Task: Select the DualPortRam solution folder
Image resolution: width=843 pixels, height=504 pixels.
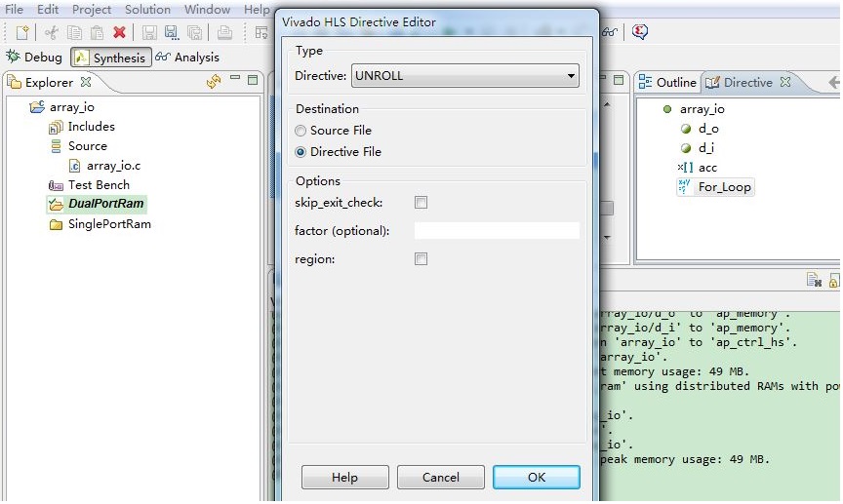Action: click(x=106, y=205)
